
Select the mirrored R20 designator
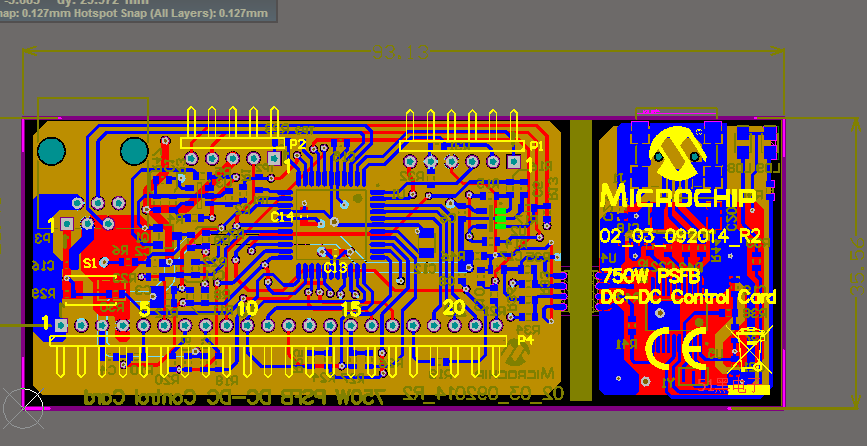click(167, 380)
